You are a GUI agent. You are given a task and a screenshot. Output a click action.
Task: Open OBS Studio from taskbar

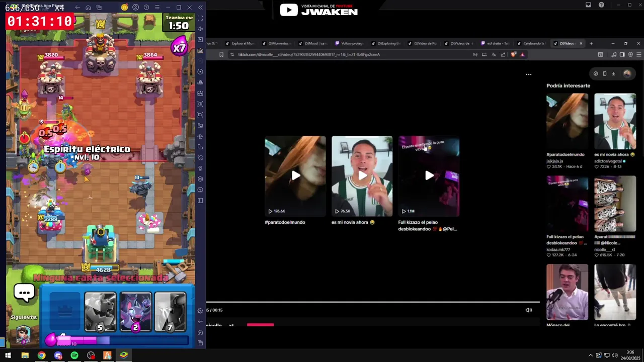(91, 355)
